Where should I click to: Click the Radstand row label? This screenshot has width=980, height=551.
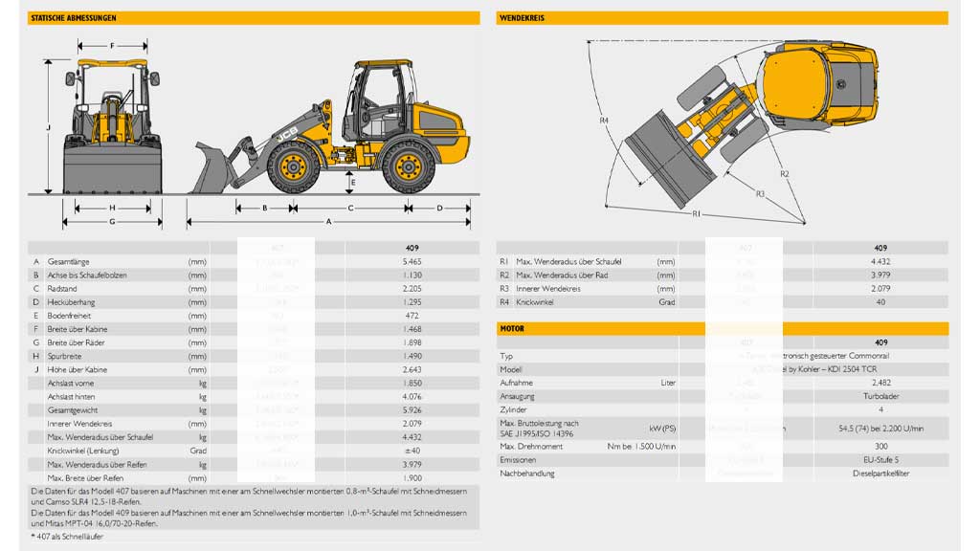(x=62, y=289)
